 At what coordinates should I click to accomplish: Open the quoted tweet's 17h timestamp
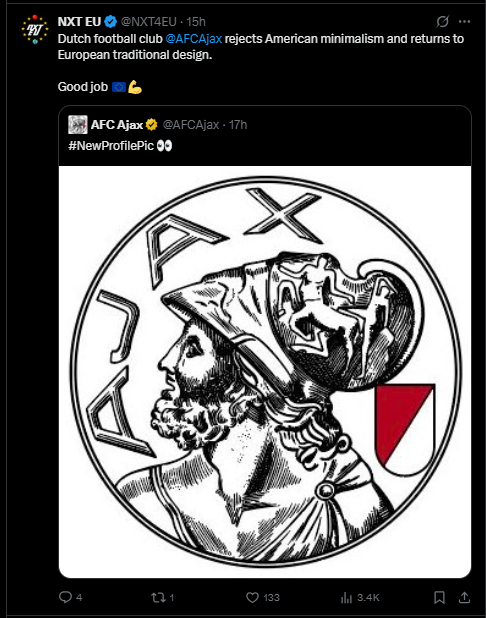(x=238, y=125)
